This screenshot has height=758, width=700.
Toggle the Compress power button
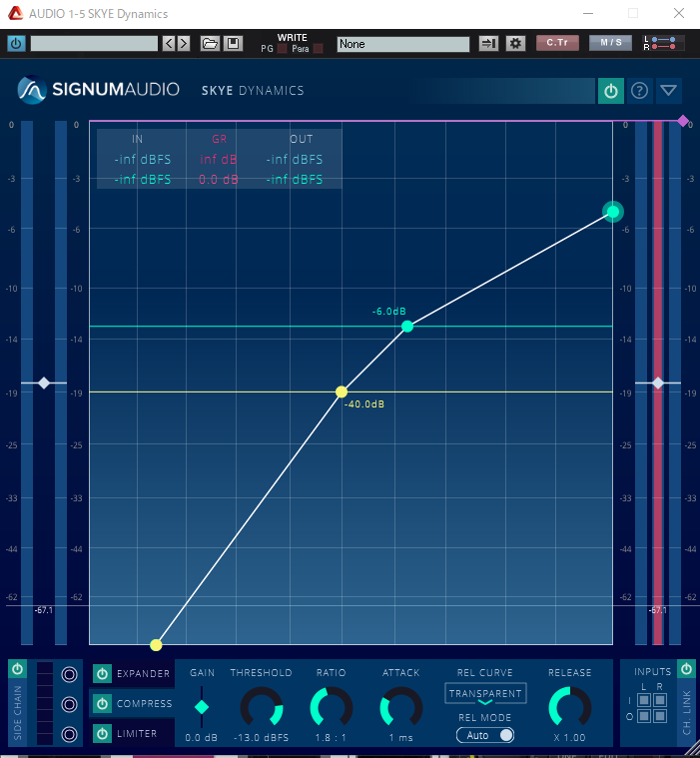(x=102, y=704)
